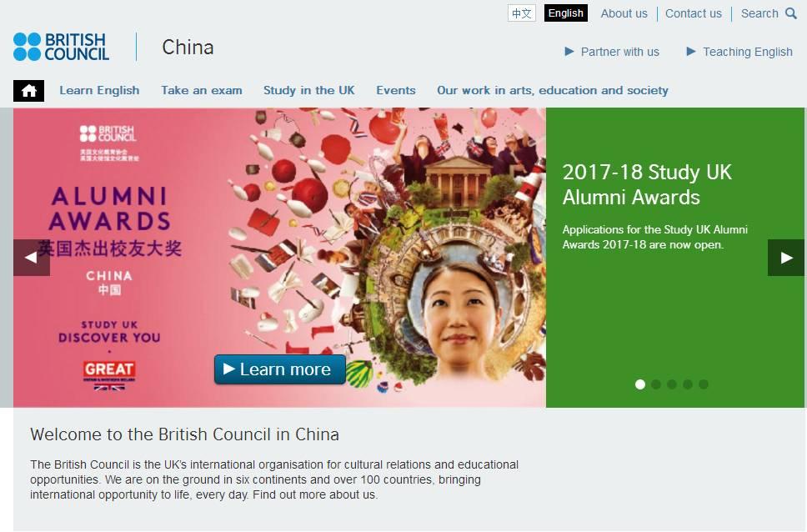Jump to the second carousel slide dot
The height and width of the screenshot is (532, 807).
(655, 384)
